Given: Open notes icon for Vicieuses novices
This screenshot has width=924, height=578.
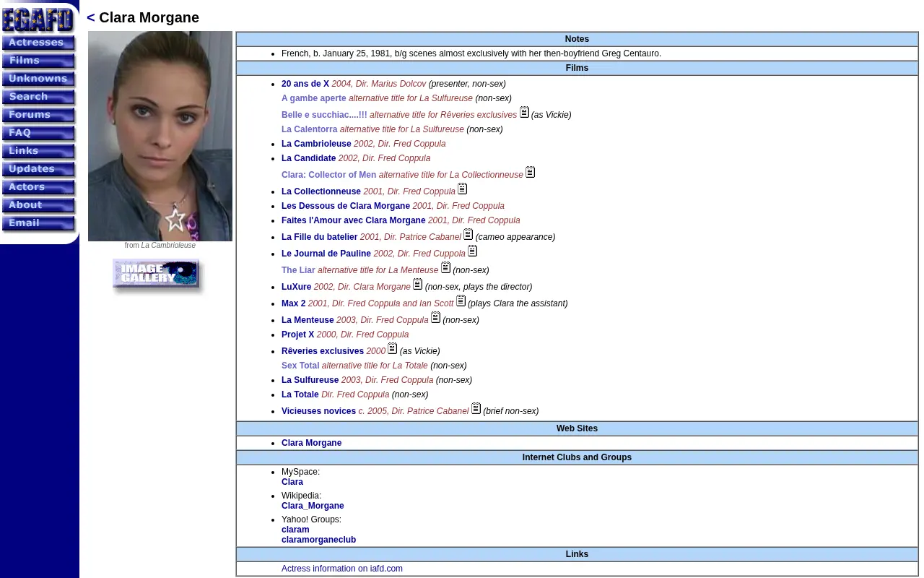Looking at the screenshot, I should click(476, 409).
